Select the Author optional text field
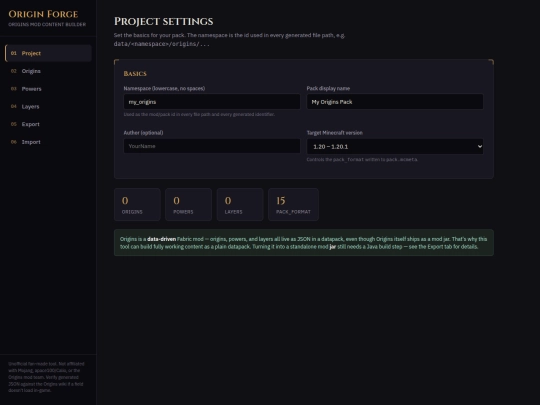This screenshot has height=405, width=540. (212, 146)
